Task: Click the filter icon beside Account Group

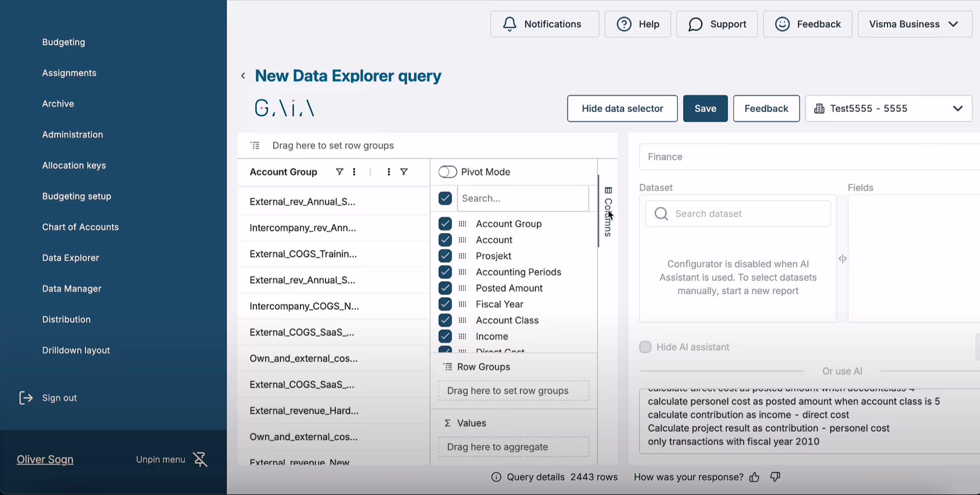Action: click(x=339, y=172)
